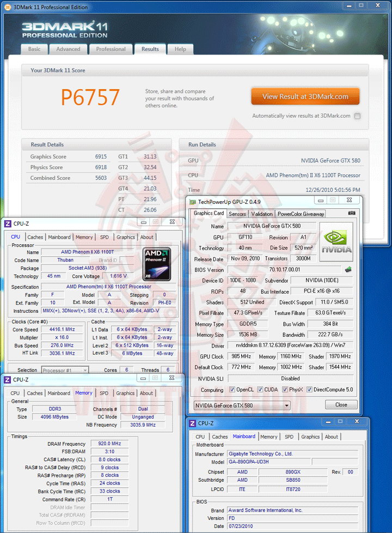Click the Combined Score 5603 value

(101, 178)
